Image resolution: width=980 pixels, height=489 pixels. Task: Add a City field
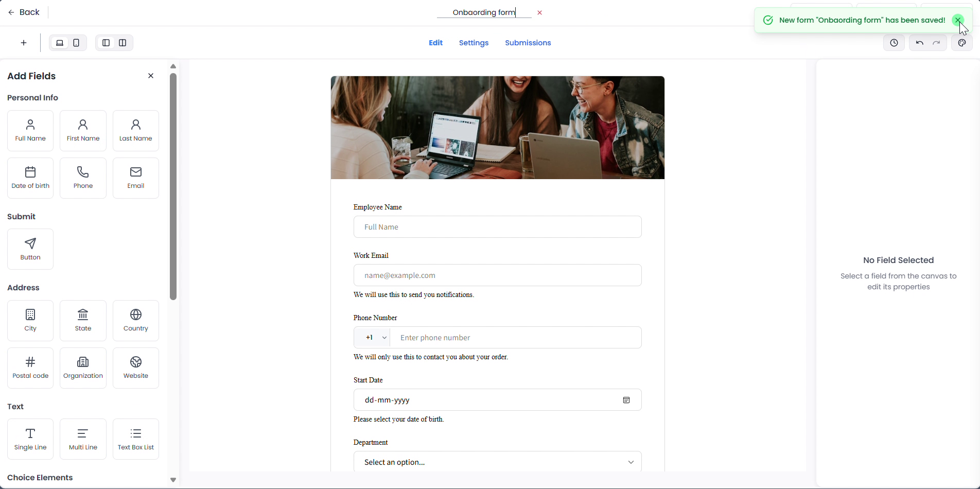30,321
